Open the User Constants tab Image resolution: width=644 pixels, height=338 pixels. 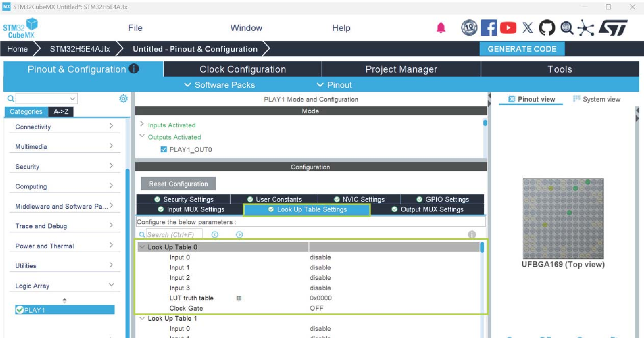(274, 199)
